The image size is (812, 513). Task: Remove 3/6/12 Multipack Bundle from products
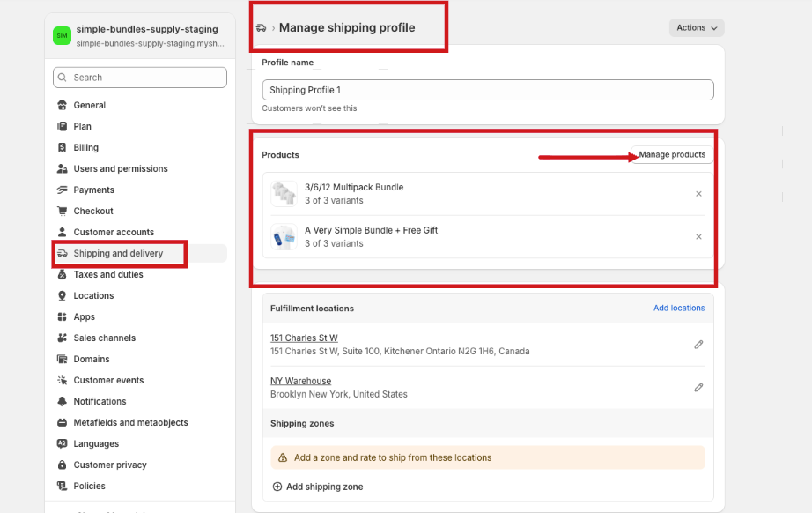click(x=698, y=194)
